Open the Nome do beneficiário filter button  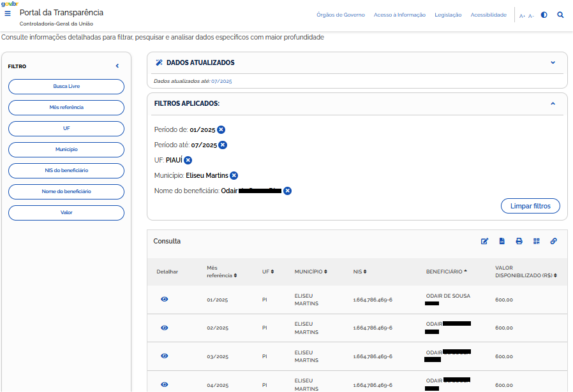(66, 192)
